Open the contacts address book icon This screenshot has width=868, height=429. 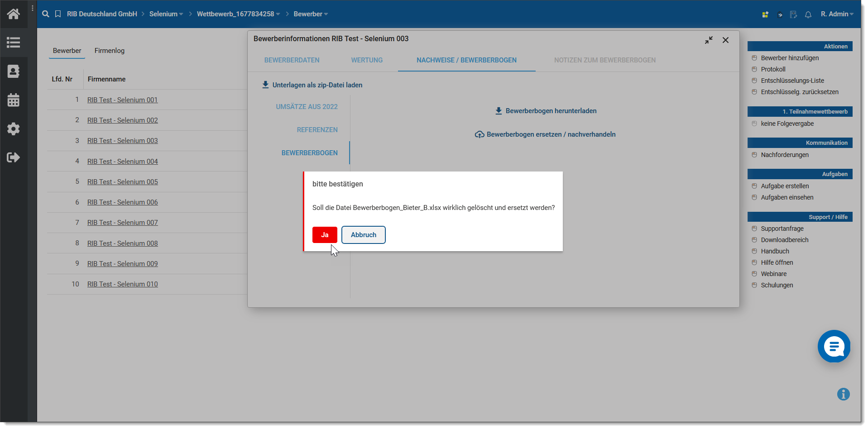click(x=13, y=71)
